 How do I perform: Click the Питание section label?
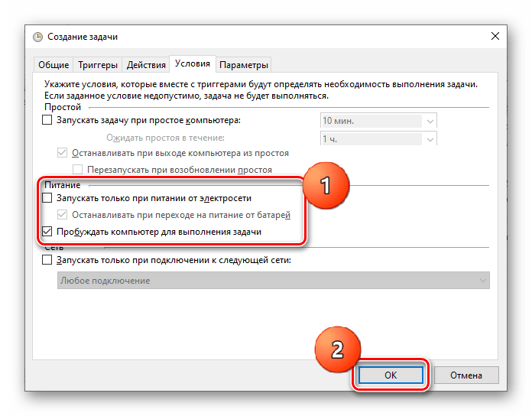63,185
